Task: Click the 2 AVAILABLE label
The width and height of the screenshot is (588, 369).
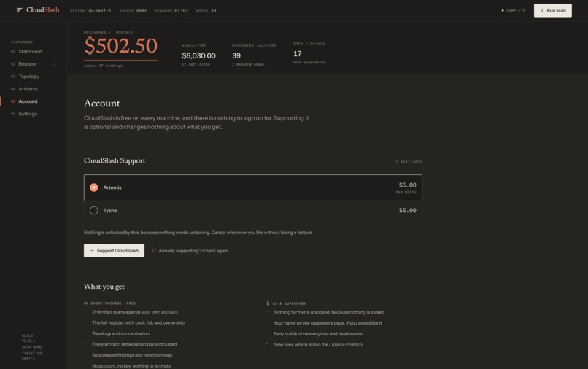Action: point(409,162)
